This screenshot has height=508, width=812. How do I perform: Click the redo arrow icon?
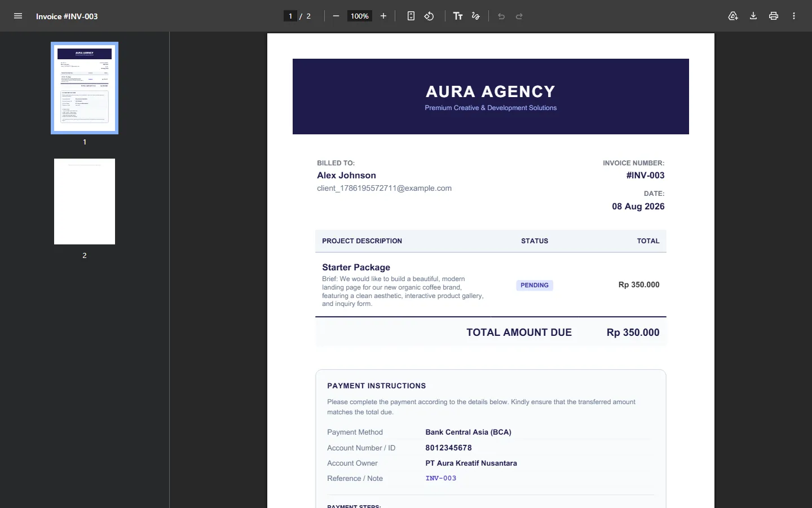click(519, 16)
